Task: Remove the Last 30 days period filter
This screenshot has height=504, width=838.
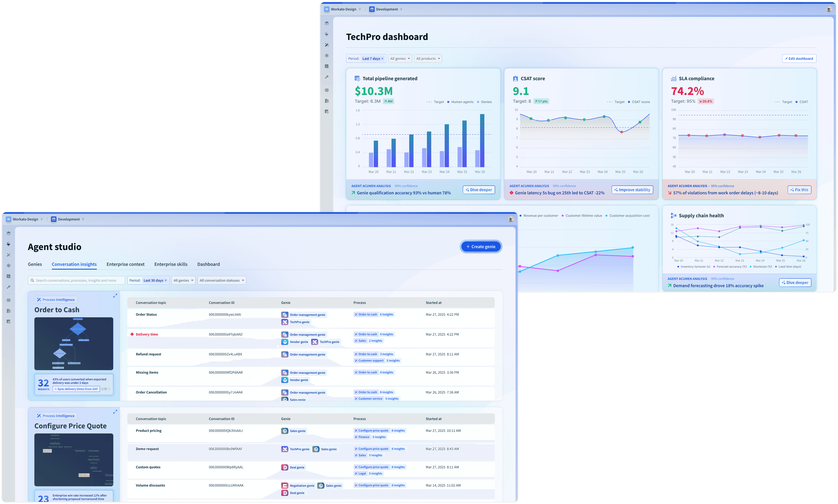Action: click(x=166, y=281)
